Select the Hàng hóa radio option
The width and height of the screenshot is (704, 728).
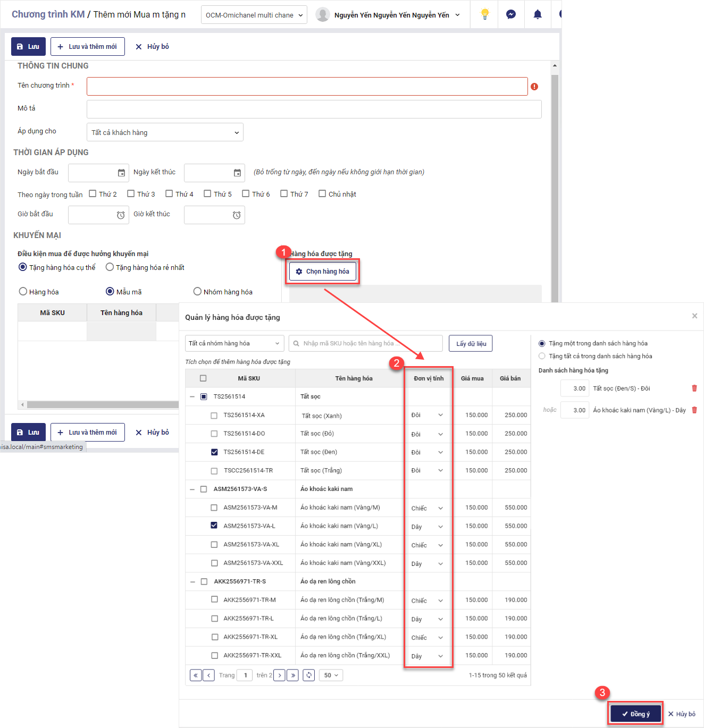pyautogui.click(x=23, y=291)
